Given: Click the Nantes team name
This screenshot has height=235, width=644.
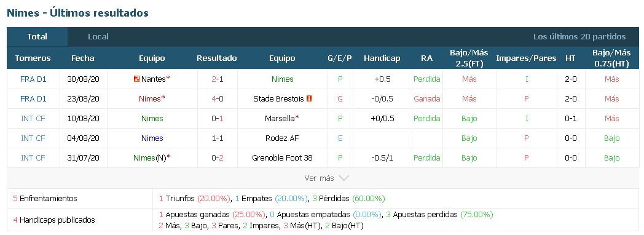Looking at the screenshot, I should tap(153, 79).
